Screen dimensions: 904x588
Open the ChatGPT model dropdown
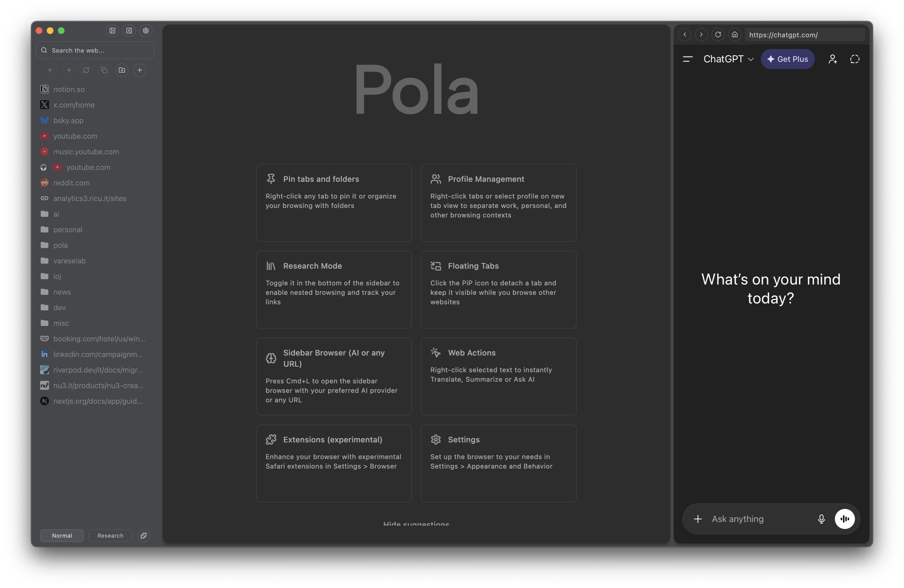728,59
